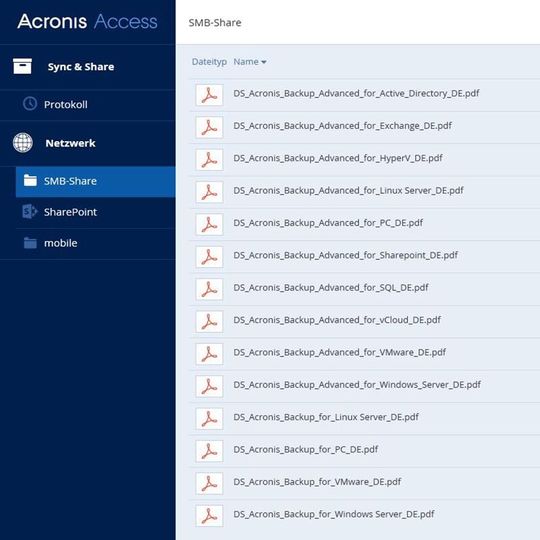Open DS_Acronis_Backup_Advanced_for_Windows_Server_DE.pdf
The height and width of the screenshot is (540, 540).
tap(357, 385)
